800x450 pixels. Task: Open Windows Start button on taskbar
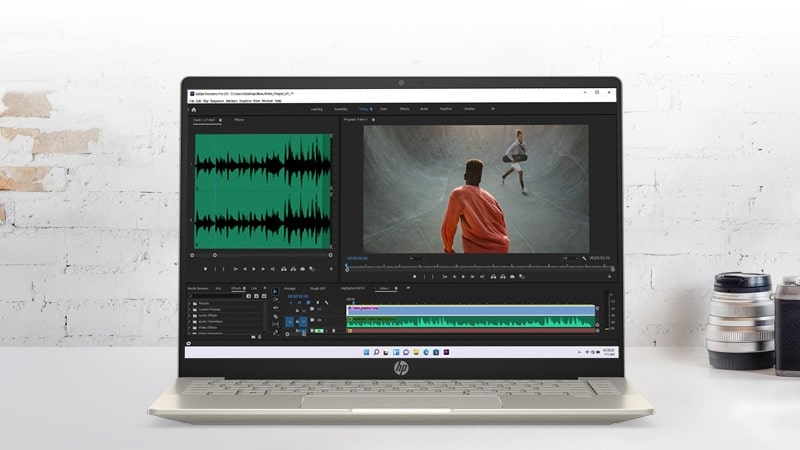coord(366,352)
